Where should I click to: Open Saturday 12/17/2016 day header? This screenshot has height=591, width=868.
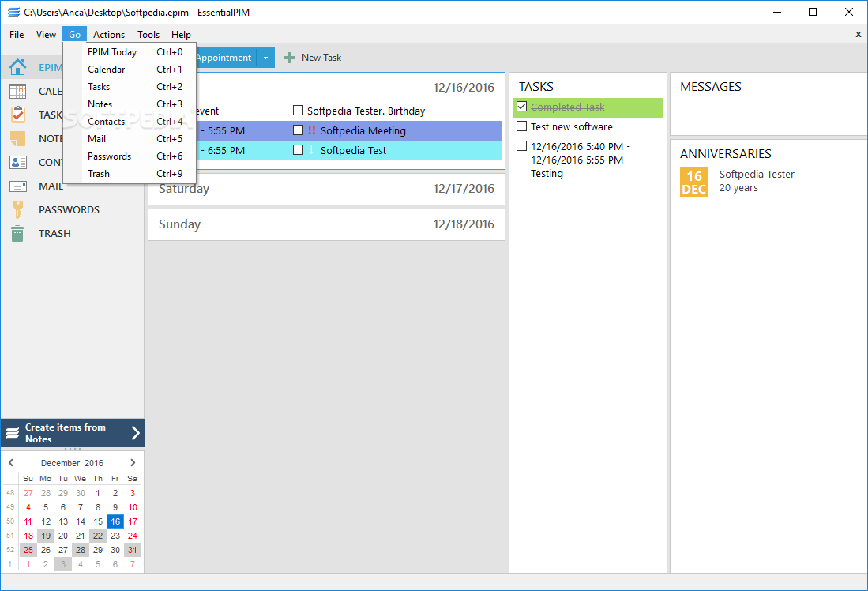coord(327,189)
